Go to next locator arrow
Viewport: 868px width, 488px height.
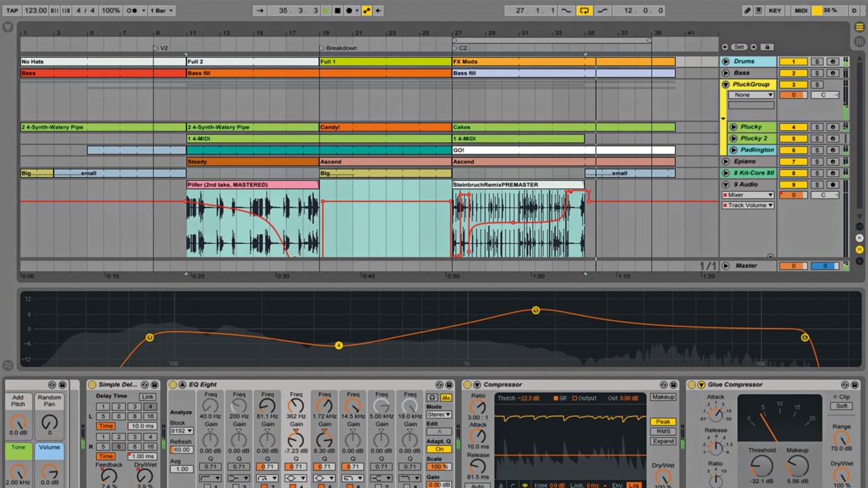click(x=753, y=48)
